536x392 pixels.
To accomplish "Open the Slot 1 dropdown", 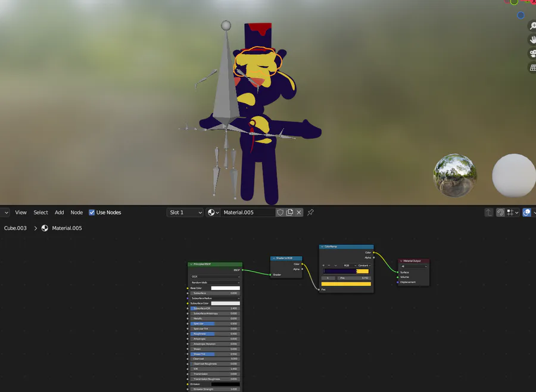I will [185, 213].
